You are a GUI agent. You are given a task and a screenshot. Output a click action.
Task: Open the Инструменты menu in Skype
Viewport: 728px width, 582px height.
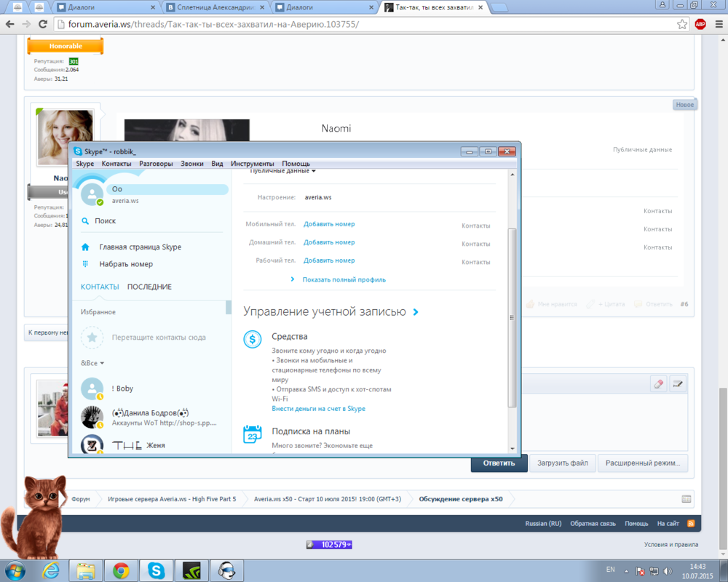(x=252, y=164)
